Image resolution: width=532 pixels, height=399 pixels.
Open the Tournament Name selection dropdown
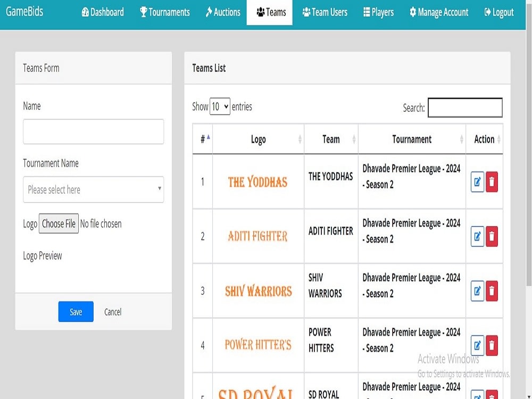point(93,189)
